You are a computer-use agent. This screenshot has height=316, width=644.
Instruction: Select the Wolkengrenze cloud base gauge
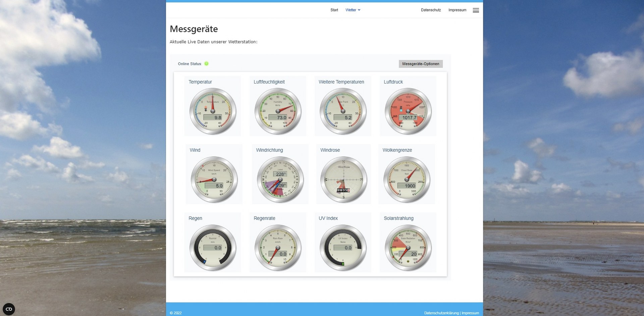407,179
